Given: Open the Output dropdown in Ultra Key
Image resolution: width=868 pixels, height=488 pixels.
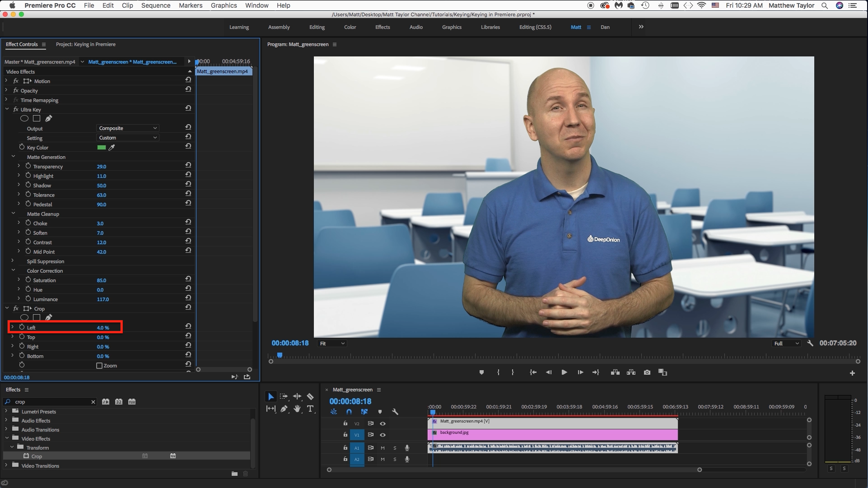Looking at the screenshot, I should 127,128.
